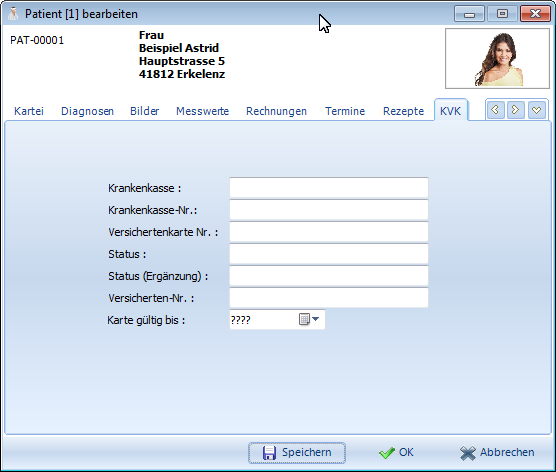Click the Status (Ergänzung) text field
556x472 pixels.
329,276
